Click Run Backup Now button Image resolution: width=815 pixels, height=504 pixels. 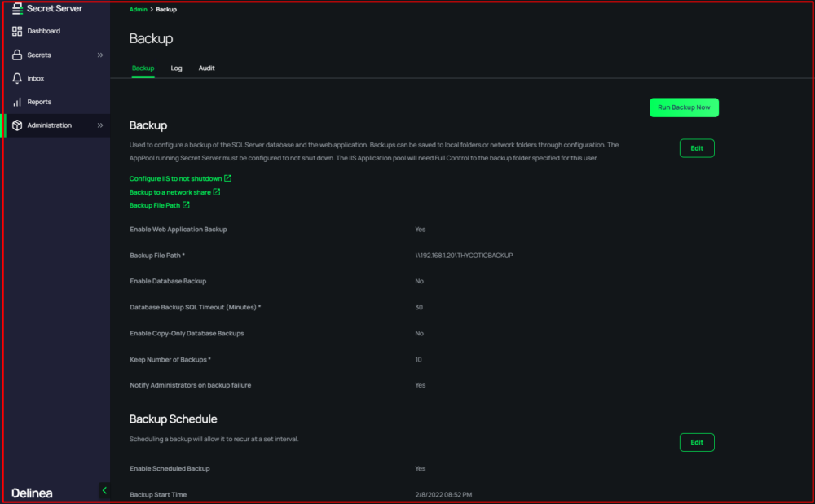coord(684,107)
